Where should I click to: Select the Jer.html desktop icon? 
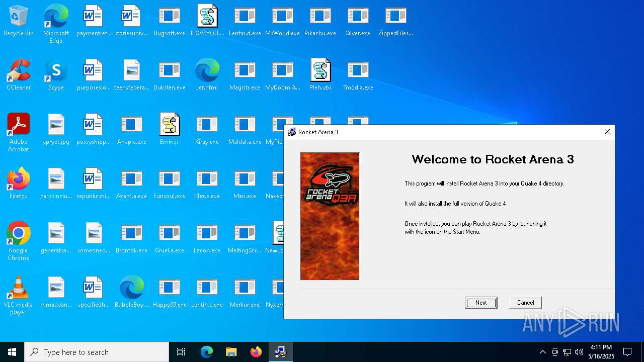(x=207, y=75)
